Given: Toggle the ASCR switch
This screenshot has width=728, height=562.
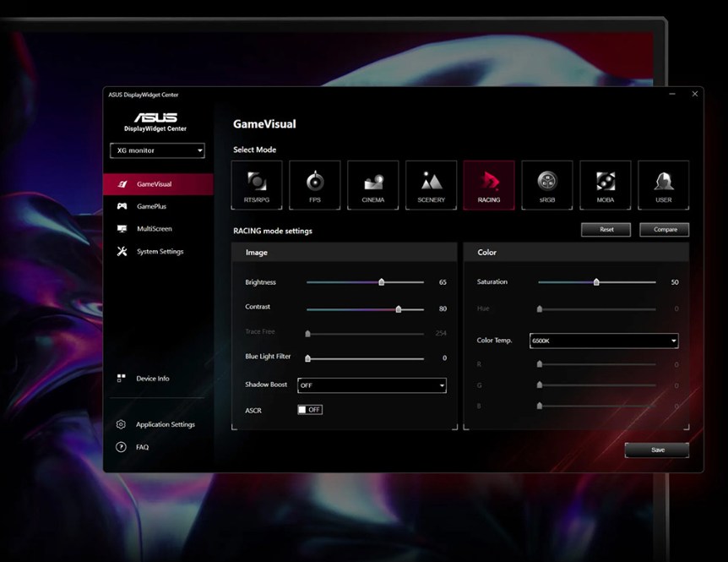Looking at the screenshot, I should click(310, 410).
